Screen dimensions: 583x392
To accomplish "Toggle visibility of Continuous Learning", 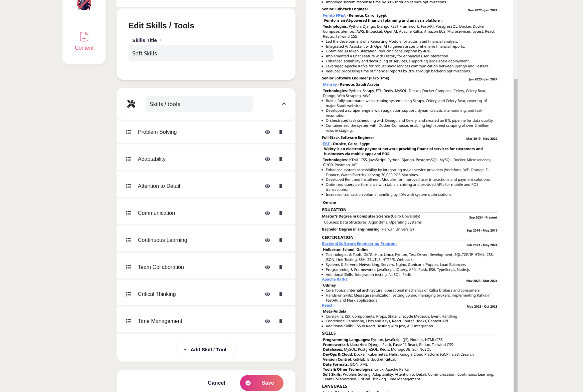I will 267,240.
